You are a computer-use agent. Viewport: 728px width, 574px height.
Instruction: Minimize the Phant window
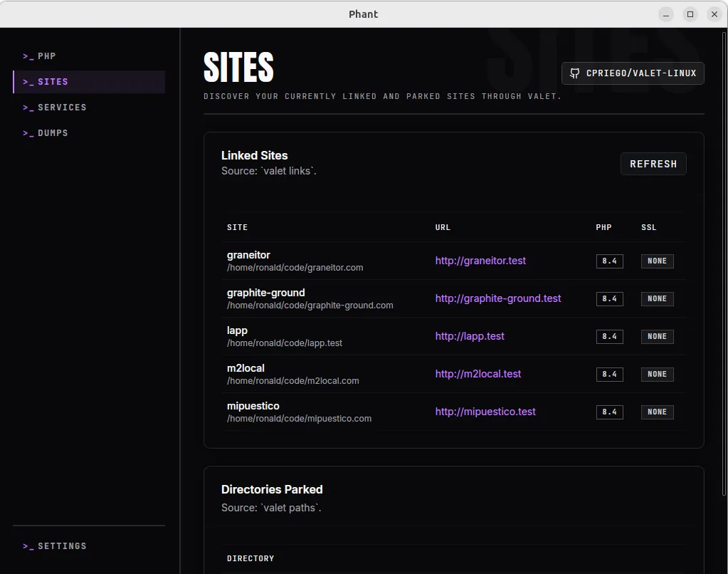point(666,14)
